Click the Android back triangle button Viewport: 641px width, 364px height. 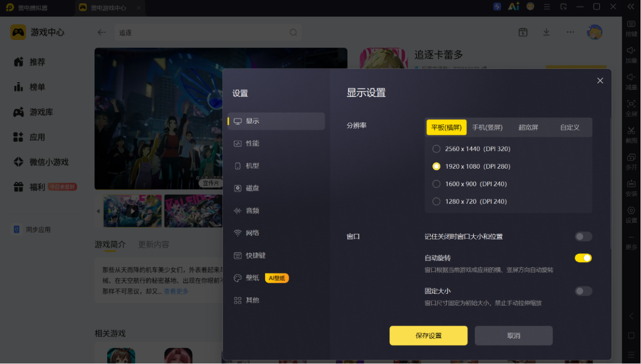(x=631, y=316)
